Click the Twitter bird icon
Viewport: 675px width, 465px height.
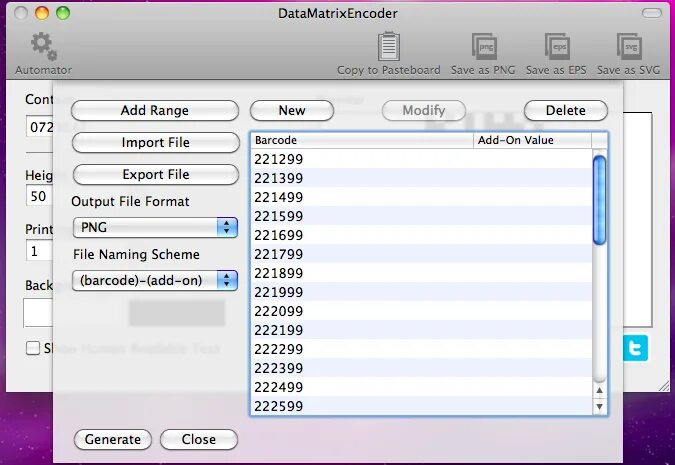pyautogui.click(x=635, y=348)
